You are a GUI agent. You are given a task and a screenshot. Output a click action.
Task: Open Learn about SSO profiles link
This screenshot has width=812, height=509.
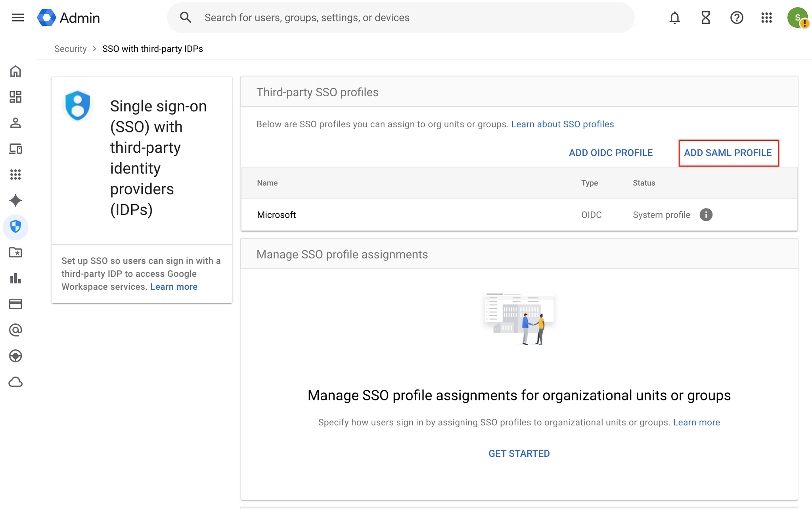click(x=562, y=124)
